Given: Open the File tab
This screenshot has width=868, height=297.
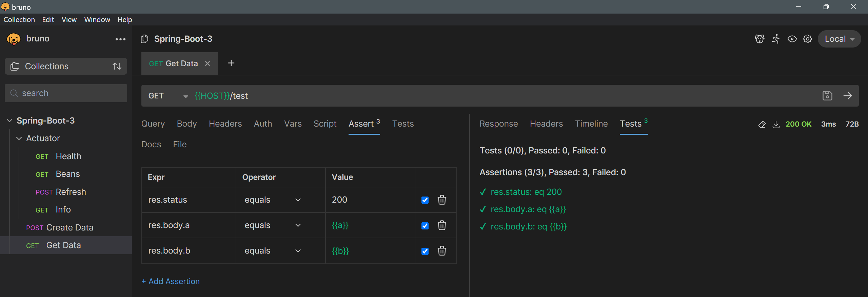Looking at the screenshot, I should pyautogui.click(x=180, y=144).
